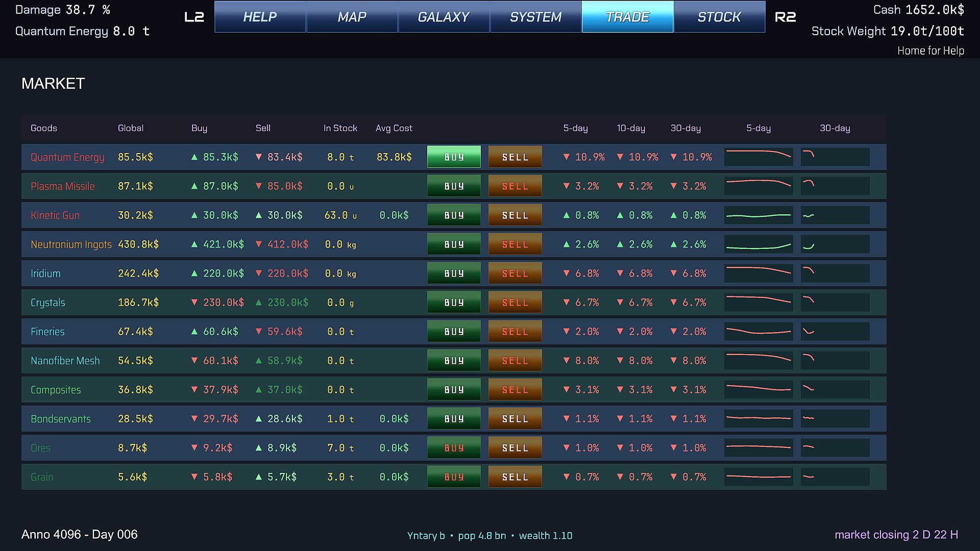Viewport: 980px width, 551px height.
Task: Click the L2 shoulder button icon
Action: (194, 17)
